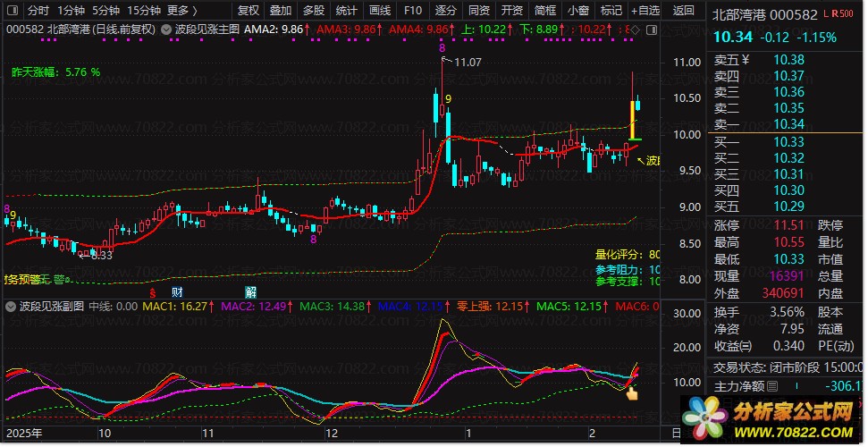Click the 交易状态 闭市阶段 status
868x447 pixels.
tap(788, 367)
